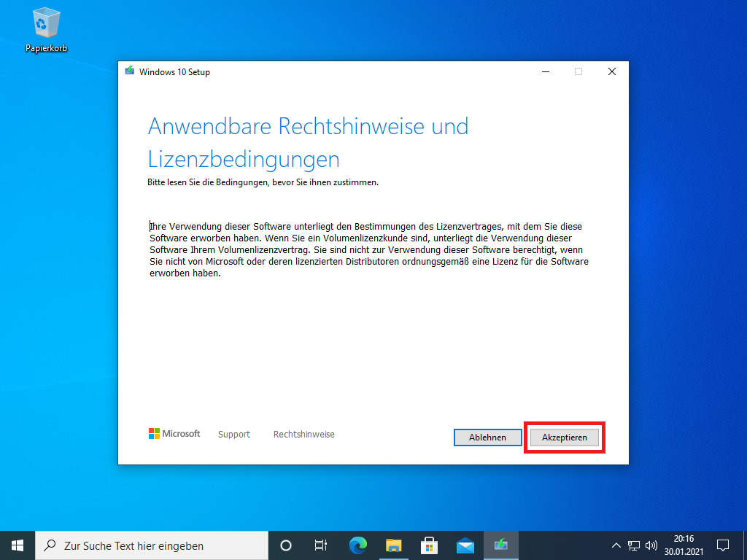Select the Windows 10 Setup taskbar icon
Viewport: 747px width, 560px height.
point(500,545)
